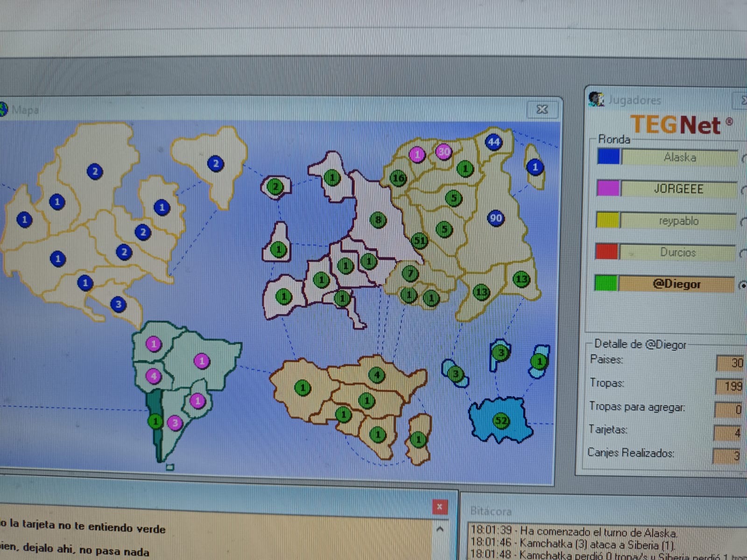This screenshot has height=560, width=747.
Task: Select player Durcios in the round list
Action: click(677, 252)
